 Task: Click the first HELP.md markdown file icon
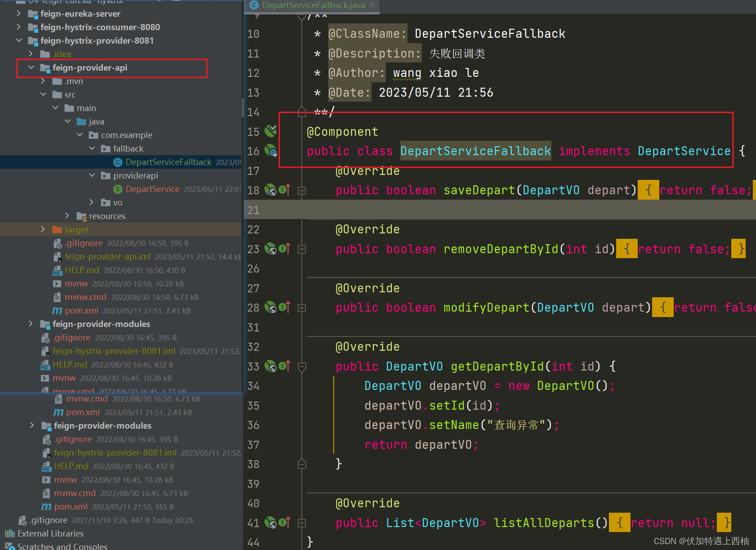tap(57, 270)
